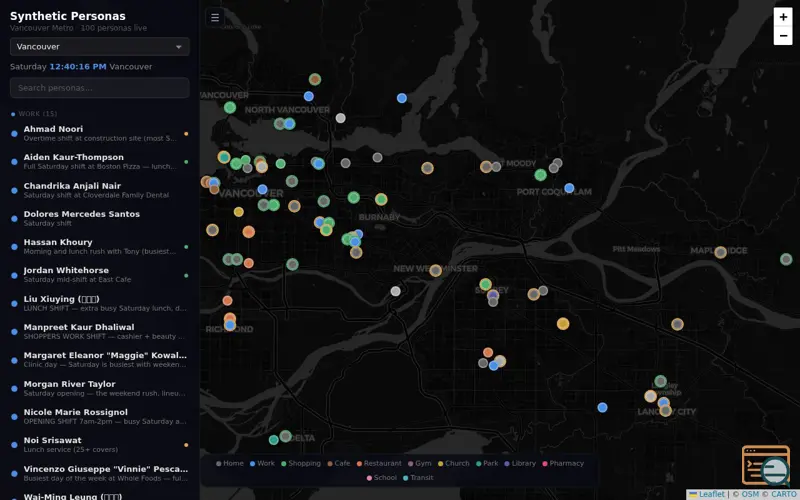The width and height of the screenshot is (800, 500).
Task: Open the hamburger menu on the map
Action: tap(215, 17)
